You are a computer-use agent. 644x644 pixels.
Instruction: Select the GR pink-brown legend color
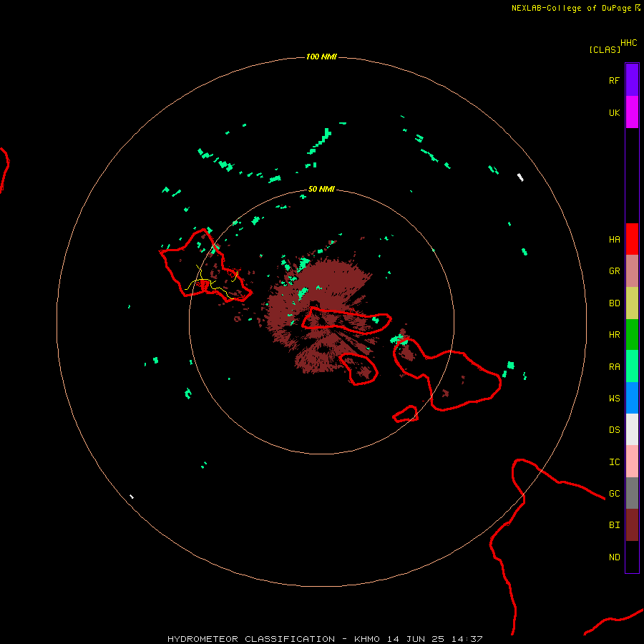click(x=632, y=271)
